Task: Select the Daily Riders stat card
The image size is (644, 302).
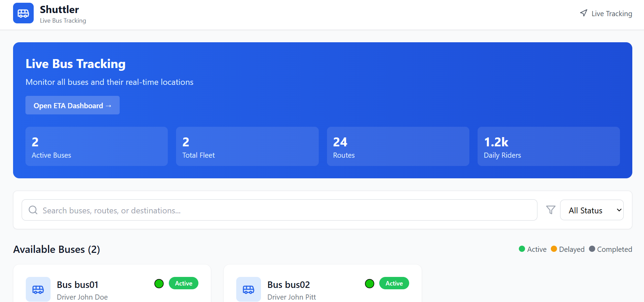Action: point(549,146)
